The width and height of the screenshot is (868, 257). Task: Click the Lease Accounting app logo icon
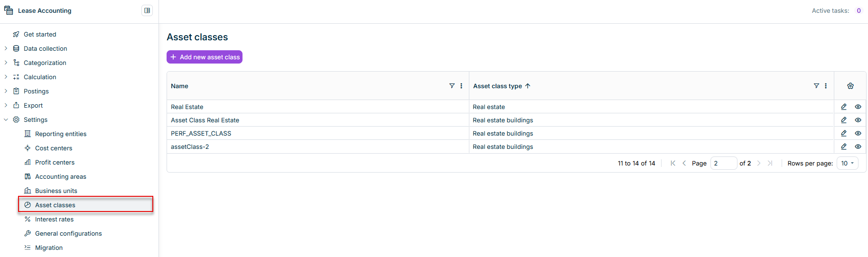[9, 10]
